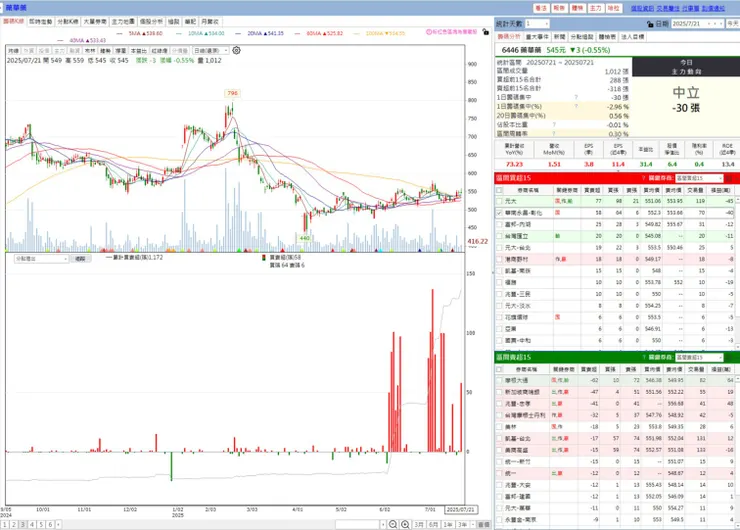
Task: Click 今天 button beside date
Action: (x=732, y=24)
